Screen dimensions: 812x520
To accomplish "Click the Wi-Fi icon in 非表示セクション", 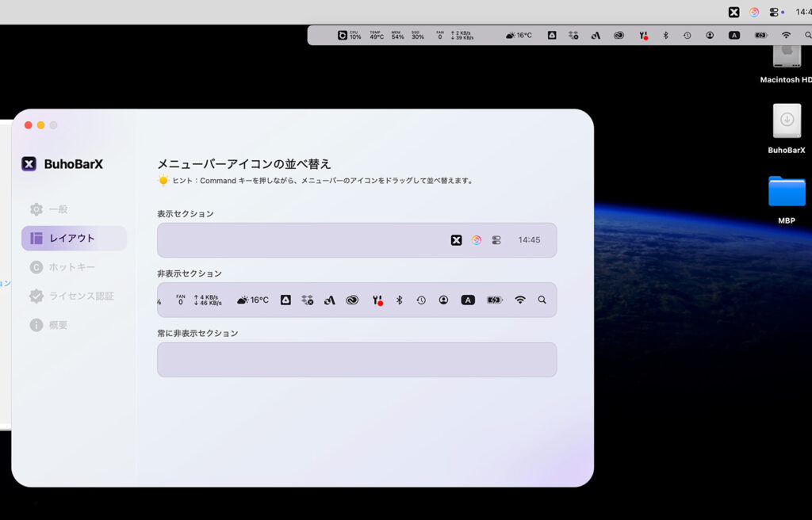I will tap(520, 300).
